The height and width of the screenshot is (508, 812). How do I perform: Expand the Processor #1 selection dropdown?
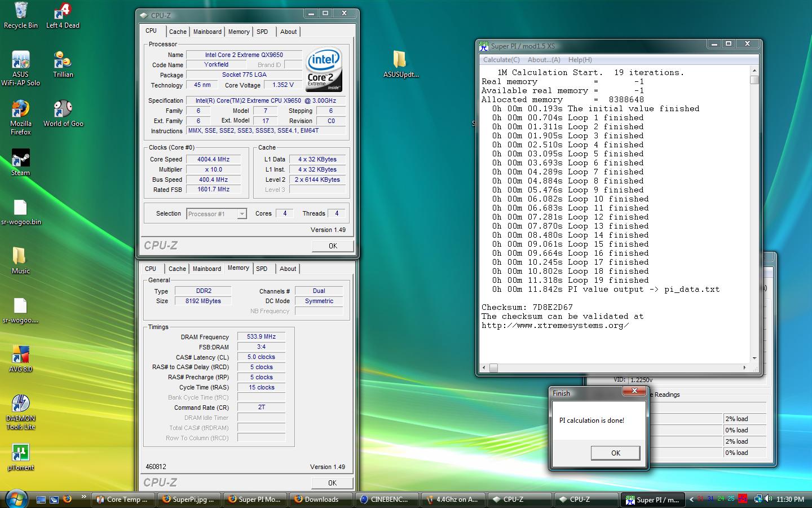[x=241, y=214]
